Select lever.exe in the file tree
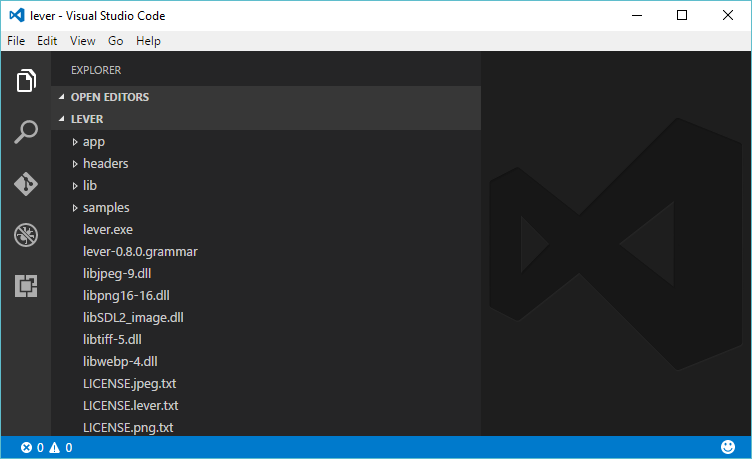Image resolution: width=752 pixels, height=459 pixels. point(108,230)
